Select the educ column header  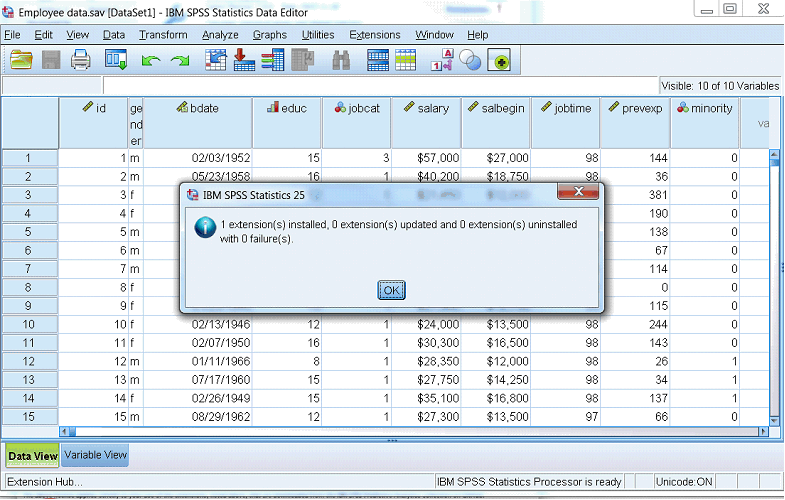coord(287,123)
